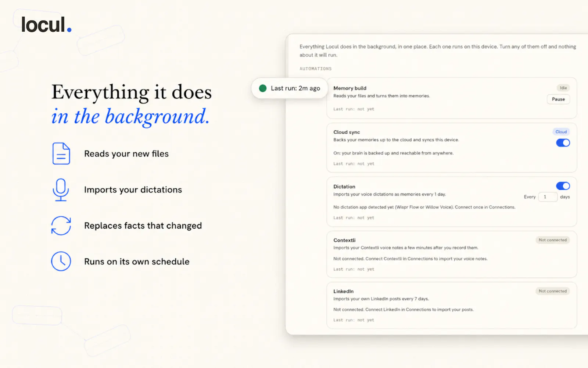The width and height of the screenshot is (588, 368).
Task: Click the document icon beside Reads your new files
Action: (x=61, y=153)
